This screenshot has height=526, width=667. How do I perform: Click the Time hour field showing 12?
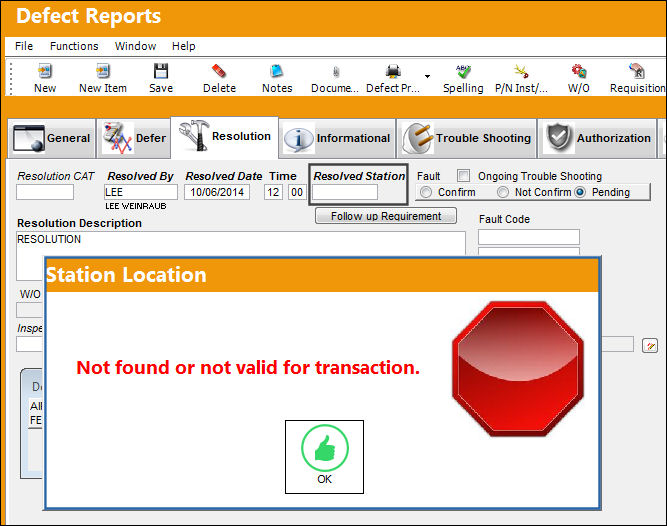click(x=273, y=192)
